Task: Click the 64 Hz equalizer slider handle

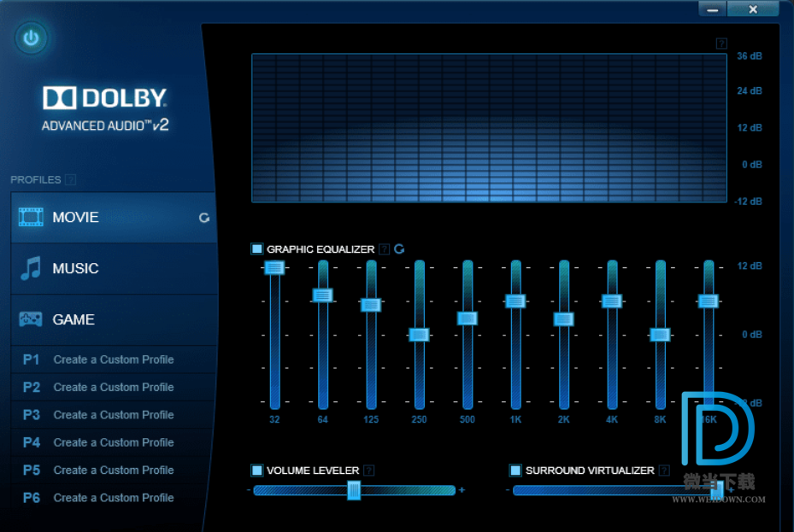Action: pos(322,295)
